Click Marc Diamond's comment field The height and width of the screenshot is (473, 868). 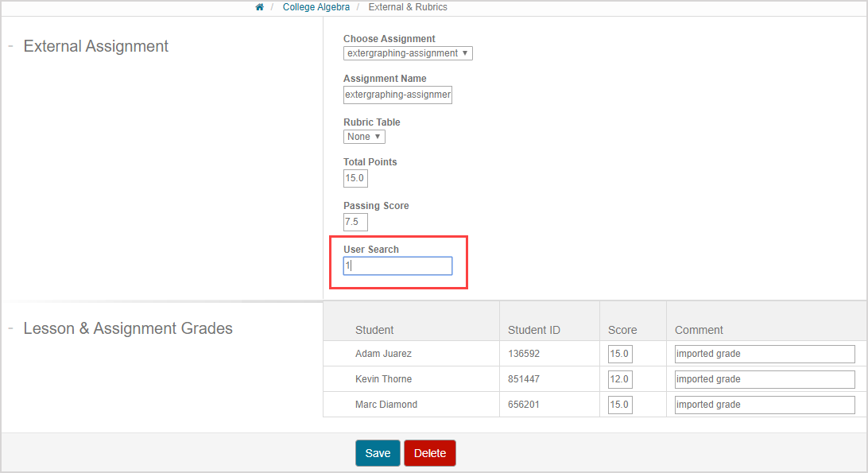[764, 405]
